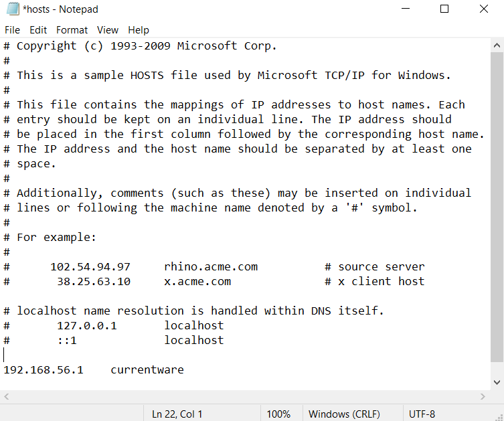The image size is (504, 421).
Task: Close the hosts Notepad window
Action: [x=484, y=9]
